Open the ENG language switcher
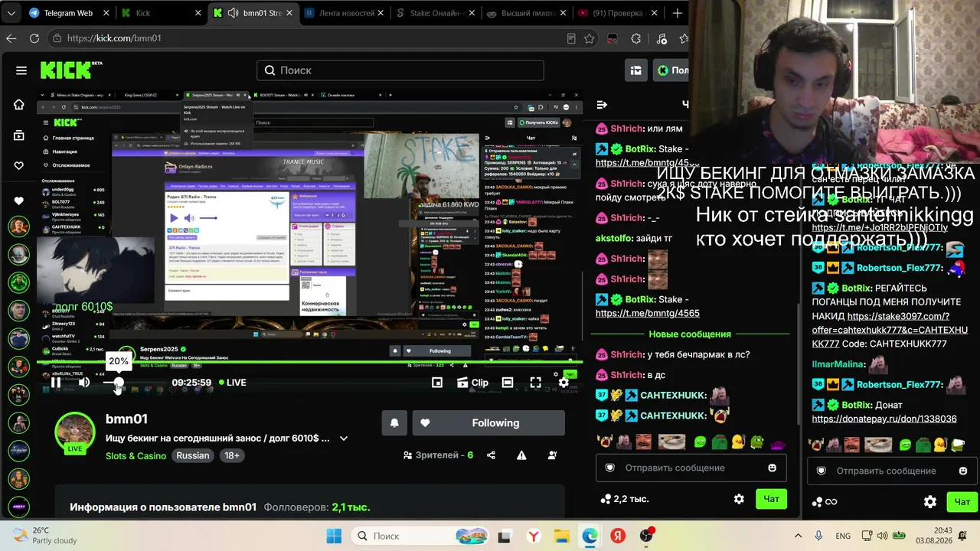980x551 pixels. pyautogui.click(x=843, y=536)
